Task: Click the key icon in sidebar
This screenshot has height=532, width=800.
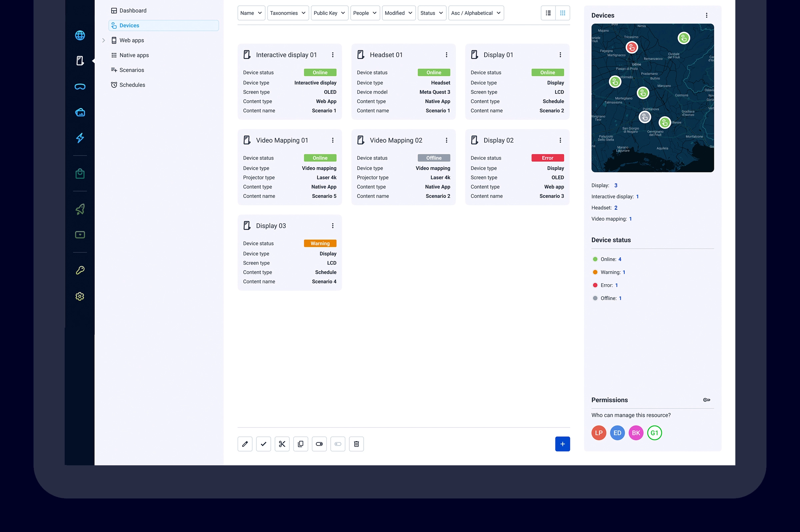Action: pos(80,270)
